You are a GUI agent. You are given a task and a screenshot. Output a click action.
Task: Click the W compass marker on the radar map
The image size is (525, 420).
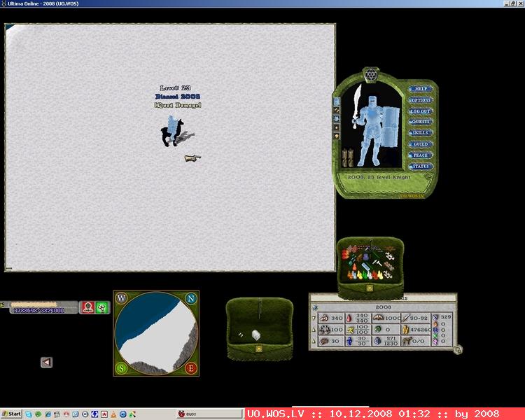[122, 298]
